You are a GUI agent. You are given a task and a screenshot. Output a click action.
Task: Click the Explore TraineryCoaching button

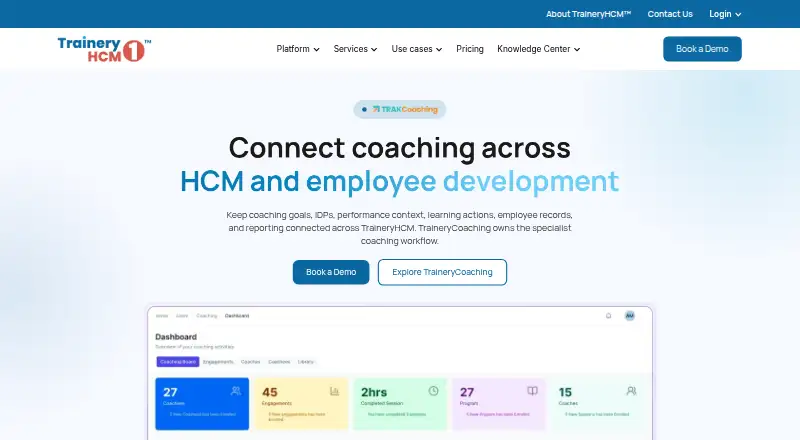coord(442,272)
